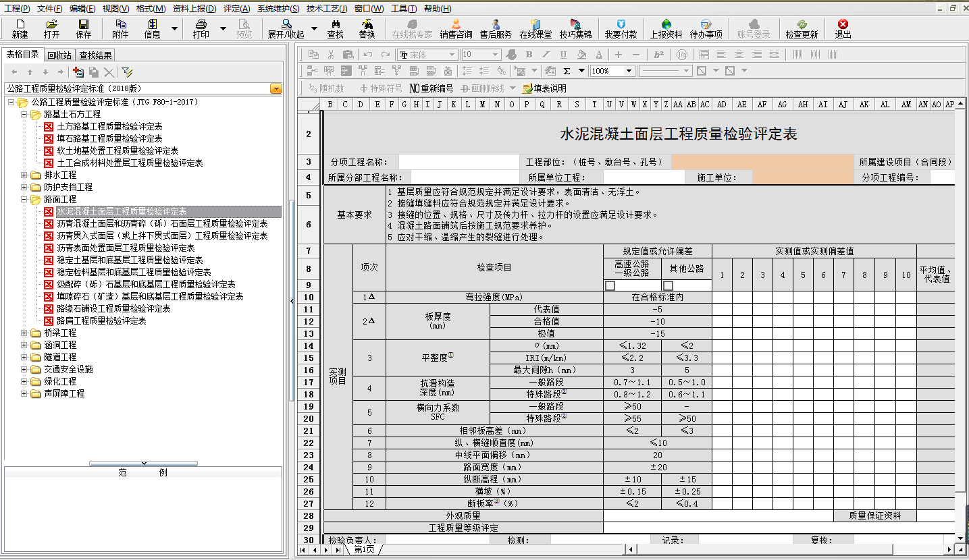Open the 100% zoom dropdown

(x=629, y=71)
